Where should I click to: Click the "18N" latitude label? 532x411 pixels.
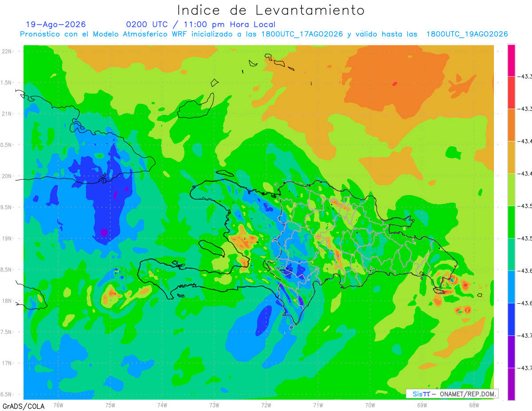[x=8, y=301]
